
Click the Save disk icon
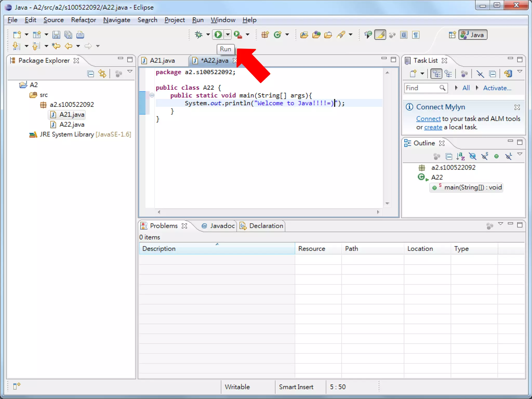[56, 35]
